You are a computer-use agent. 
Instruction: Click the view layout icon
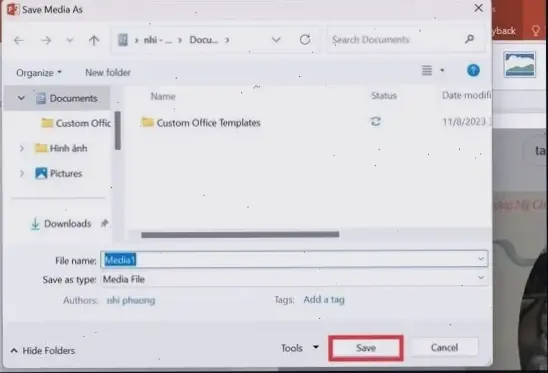click(x=427, y=70)
